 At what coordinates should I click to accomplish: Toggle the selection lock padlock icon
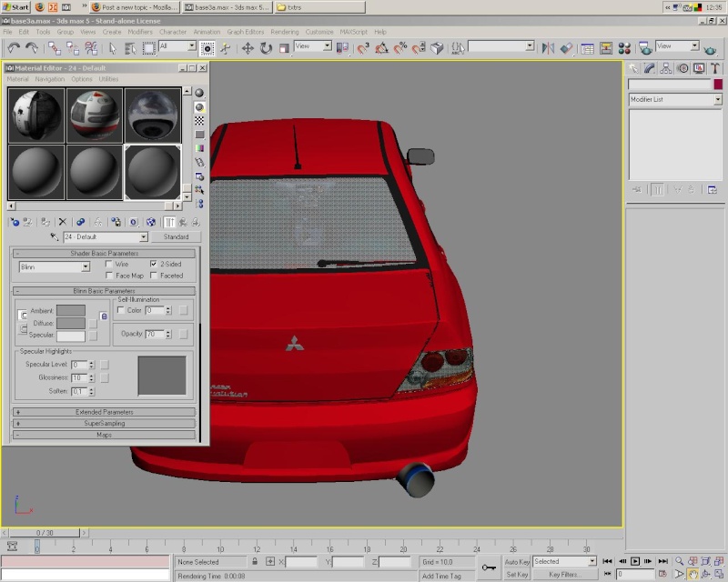point(255,561)
